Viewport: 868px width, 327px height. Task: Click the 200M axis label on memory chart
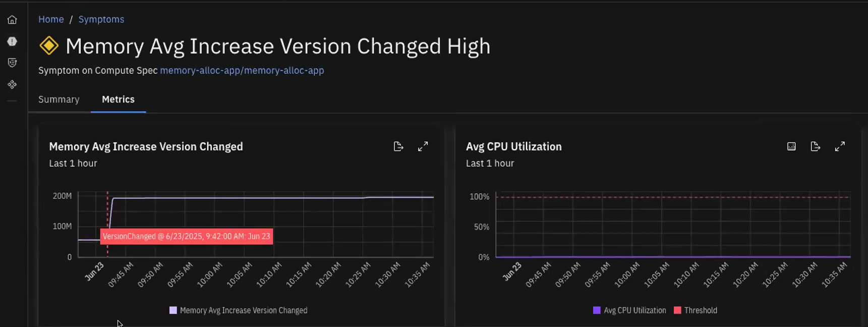tap(62, 196)
